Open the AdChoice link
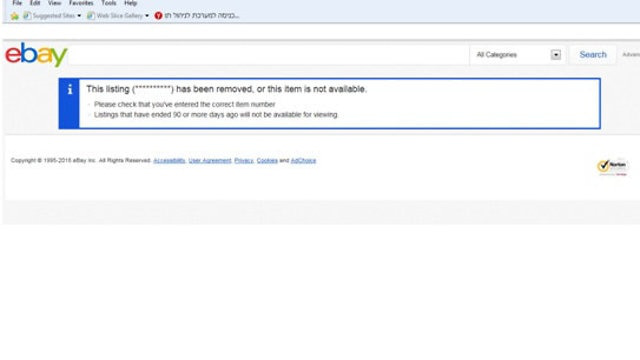This screenshot has width=640, height=360. click(303, 160)
